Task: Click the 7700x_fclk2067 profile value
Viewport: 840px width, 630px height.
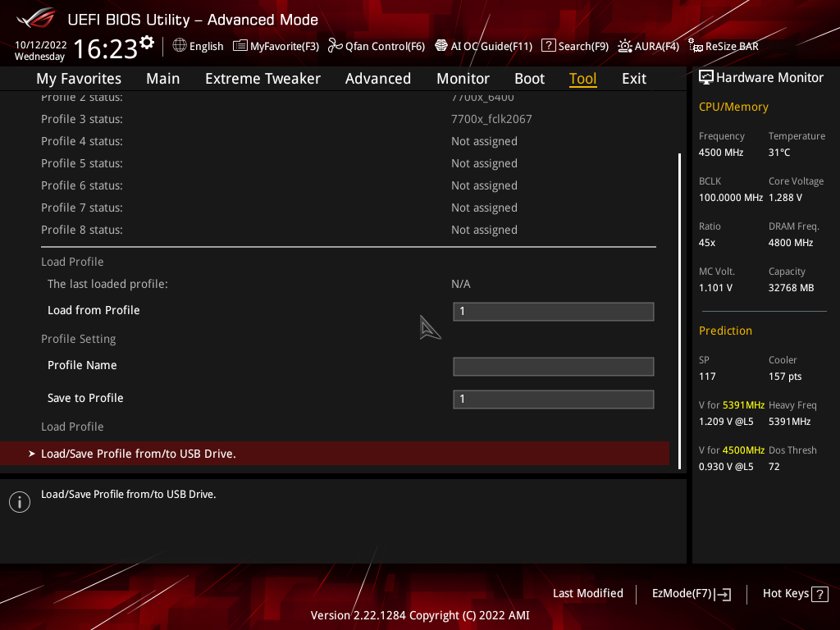Action: (x=491, y=119)
